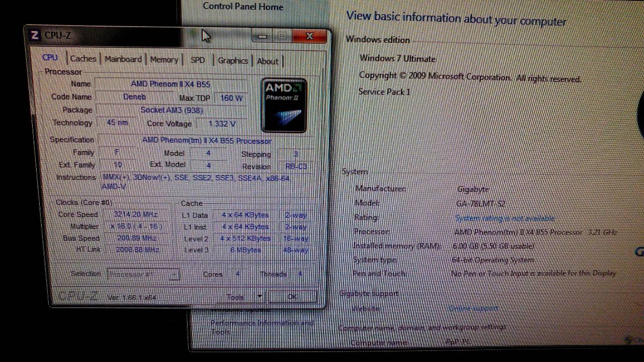This screenshot has width=644, height=362.
Task: Open Control Panel Home link
Action: pos(243,7)
